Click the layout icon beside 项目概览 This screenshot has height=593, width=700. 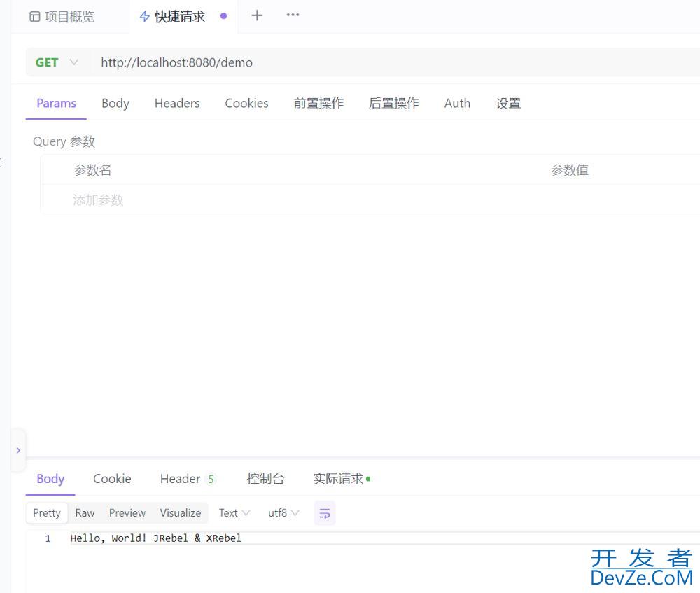pyautogui.click(x=34, y=17)
